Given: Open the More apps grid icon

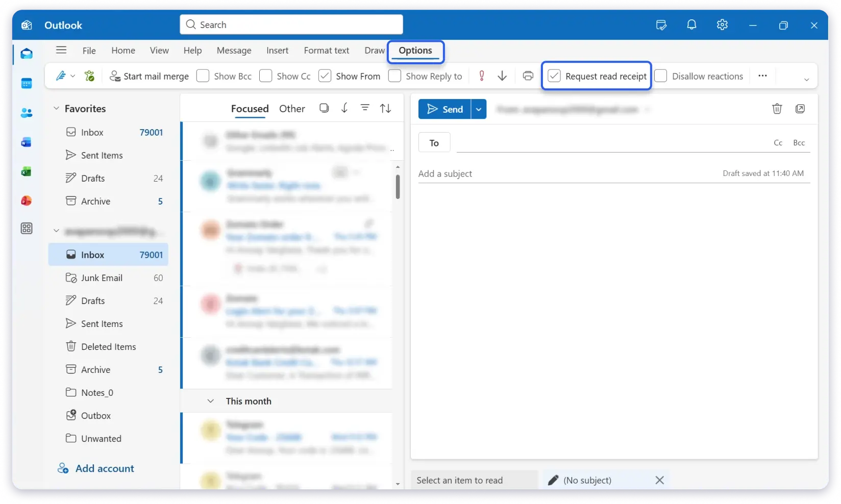Looking at the screenshot, I should pos(27,229).
